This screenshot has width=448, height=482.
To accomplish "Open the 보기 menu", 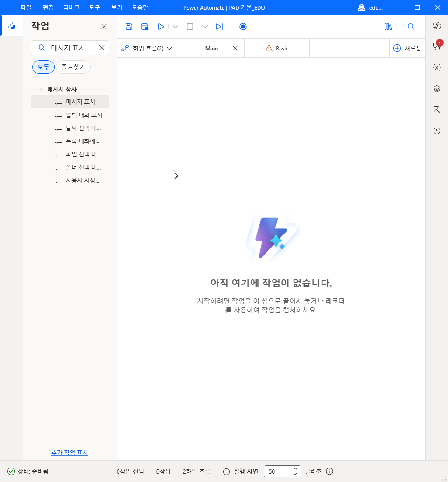I will pos(117,7).
